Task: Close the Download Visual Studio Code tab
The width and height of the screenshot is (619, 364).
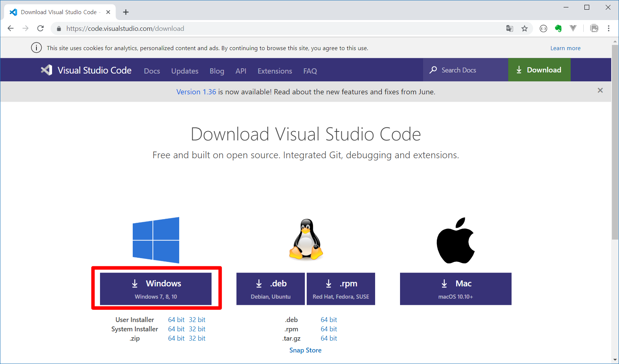Action: tap(108, 12)
